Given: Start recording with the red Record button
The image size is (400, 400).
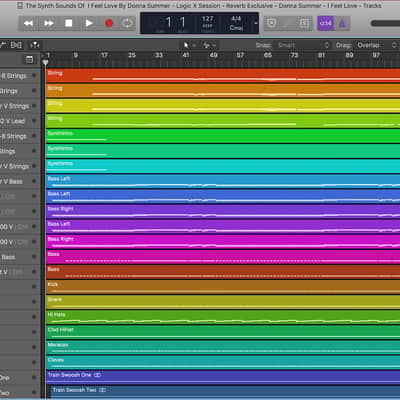Looking at the screenshot, I should (109, 23).
